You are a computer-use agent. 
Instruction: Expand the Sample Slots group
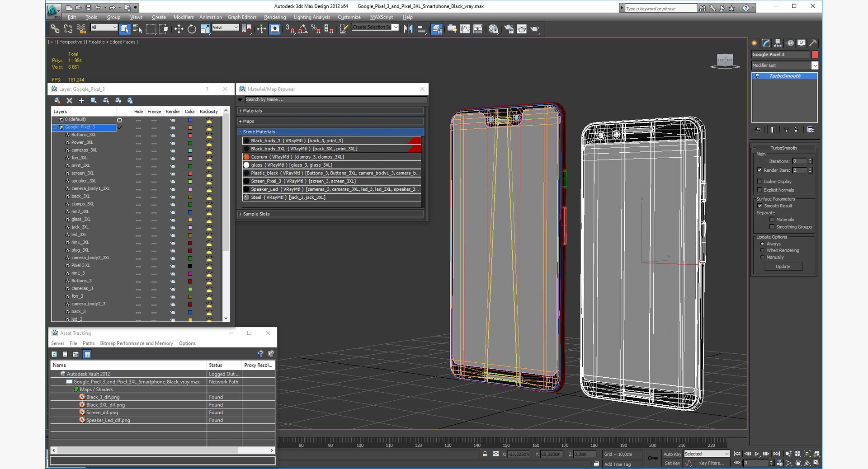(330, 214)
